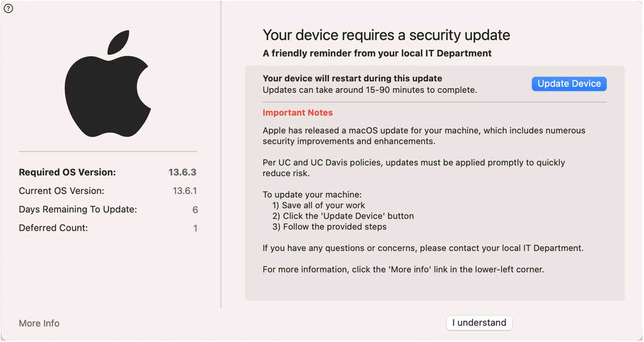Screen dimensions: 644x342
Task: Click the Current OS Version label
Action: click(61, 191)
